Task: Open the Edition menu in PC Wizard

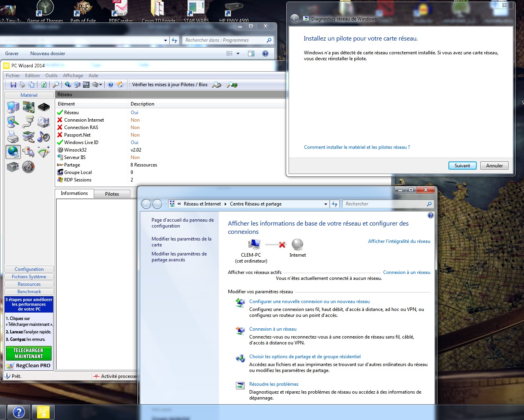Action: pyautogui.click(x=32, y=76)
